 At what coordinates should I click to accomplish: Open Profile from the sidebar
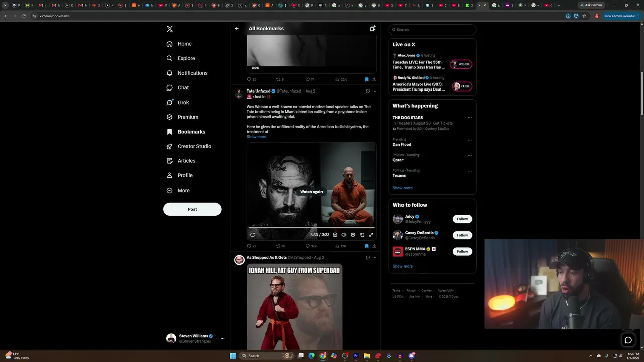click(180, 175)
